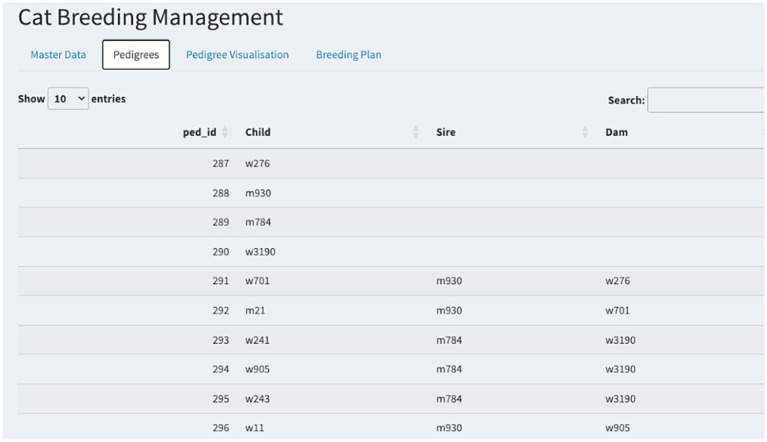Screen dimensions: 767x442
Task: Click the Dam column header
Action: pos(616,132)
